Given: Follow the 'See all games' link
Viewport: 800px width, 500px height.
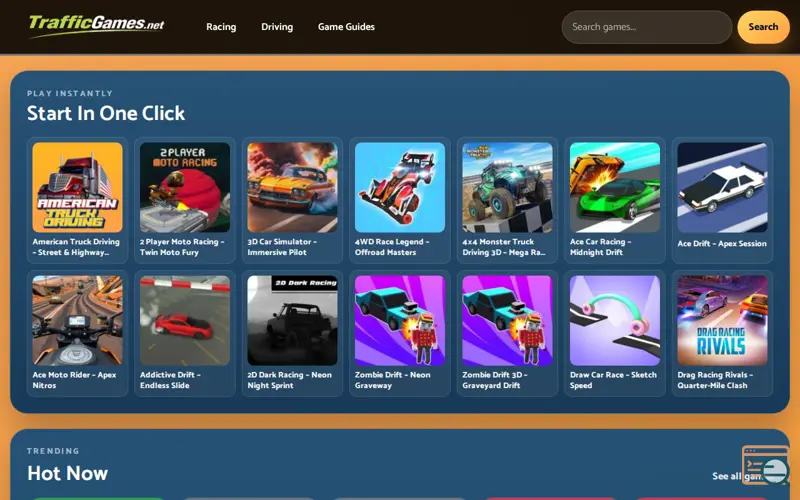Looking at the screenshot, I should tap(738, 476).
